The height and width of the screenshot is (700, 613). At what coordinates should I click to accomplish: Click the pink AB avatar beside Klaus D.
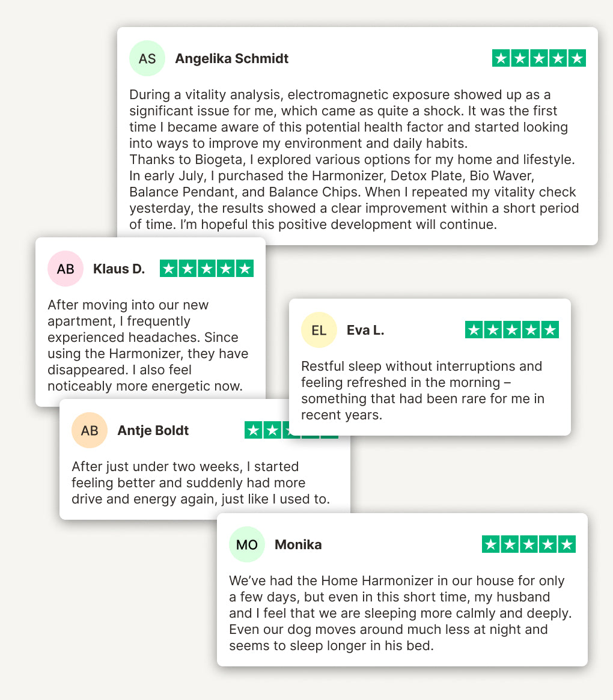tap(66, 269)
